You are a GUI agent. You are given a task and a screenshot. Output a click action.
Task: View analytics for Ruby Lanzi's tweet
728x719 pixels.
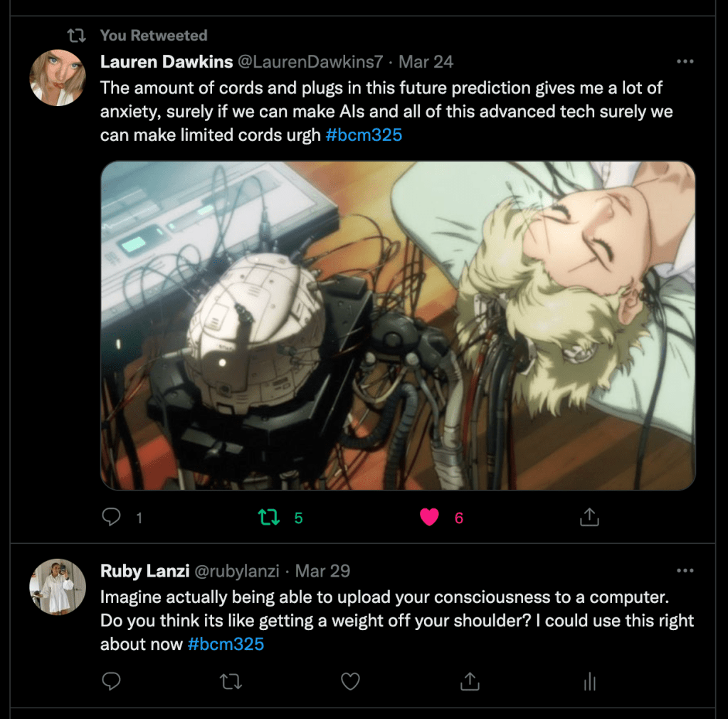click(590, 681)
